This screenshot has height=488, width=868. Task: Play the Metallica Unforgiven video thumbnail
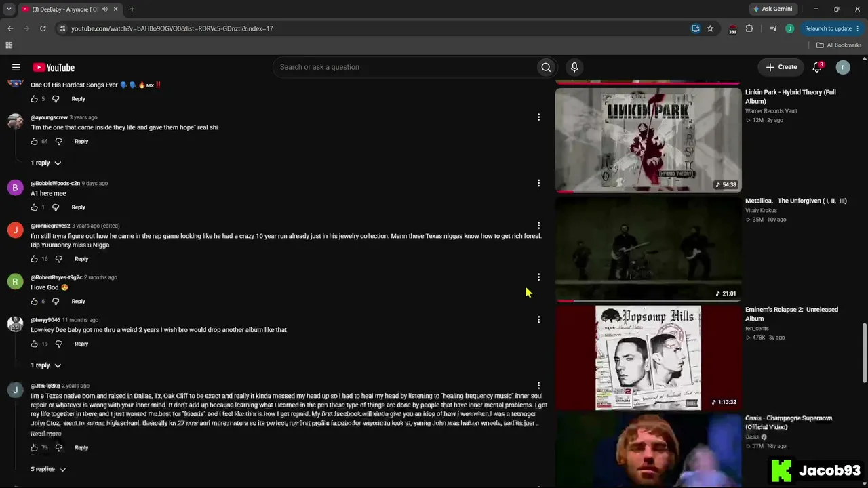648,249
